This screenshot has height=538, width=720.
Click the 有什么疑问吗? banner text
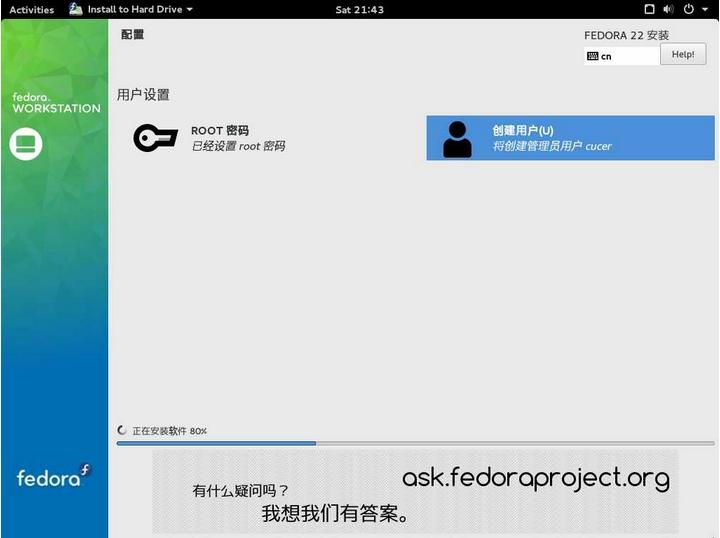[240, 491]
